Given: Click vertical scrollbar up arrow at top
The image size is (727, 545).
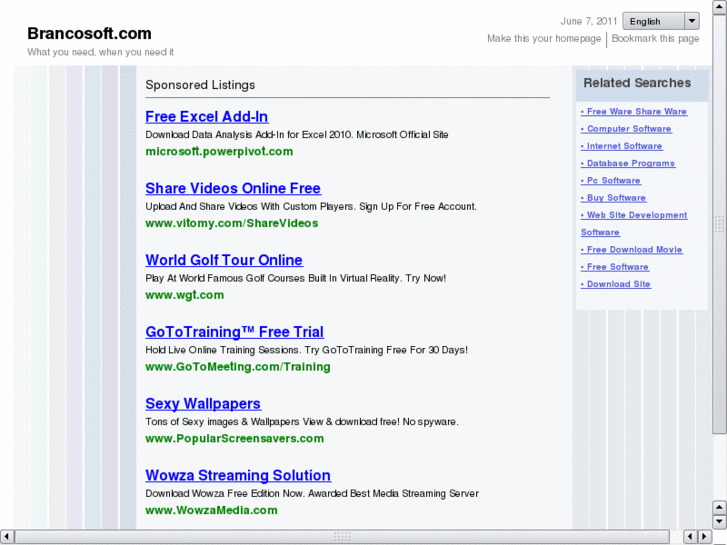Looking at the screenshot, I should pyautogui.click(x=719, y=7).
